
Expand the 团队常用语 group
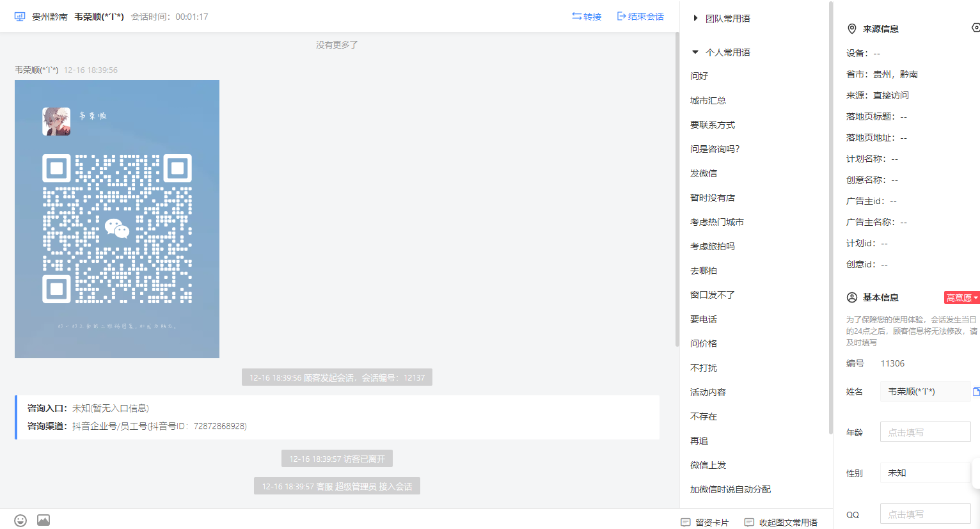(722, 19)
